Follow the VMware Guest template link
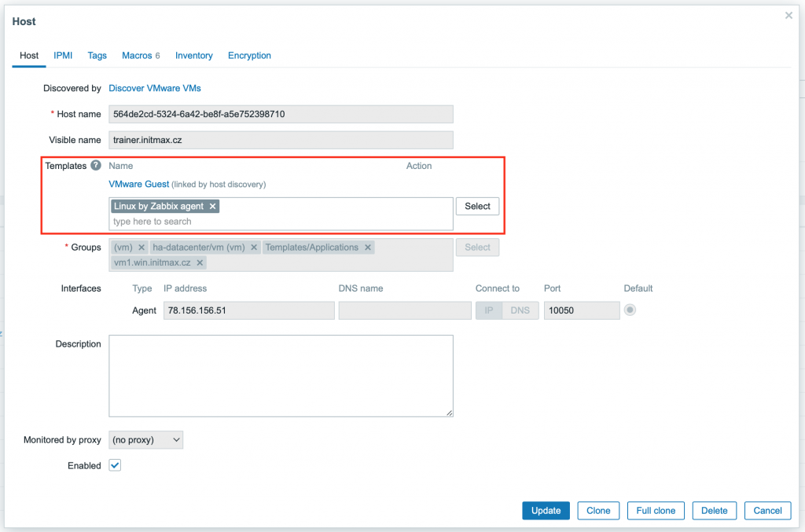This screenshot has width=805, height=532. point(138,184)
